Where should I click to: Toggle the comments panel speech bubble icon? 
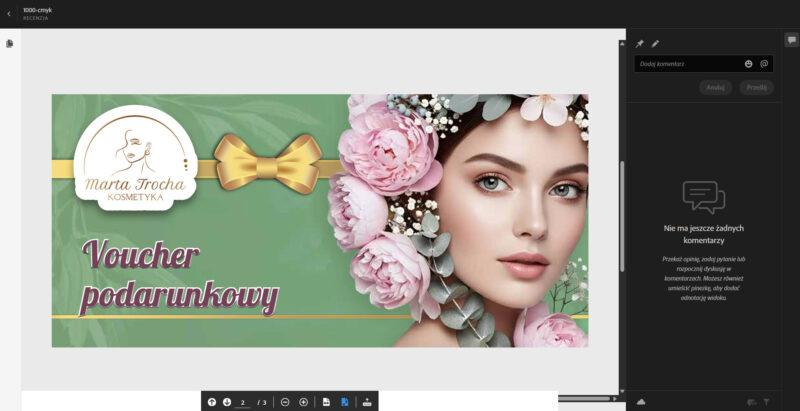click(x=791, y=40)
